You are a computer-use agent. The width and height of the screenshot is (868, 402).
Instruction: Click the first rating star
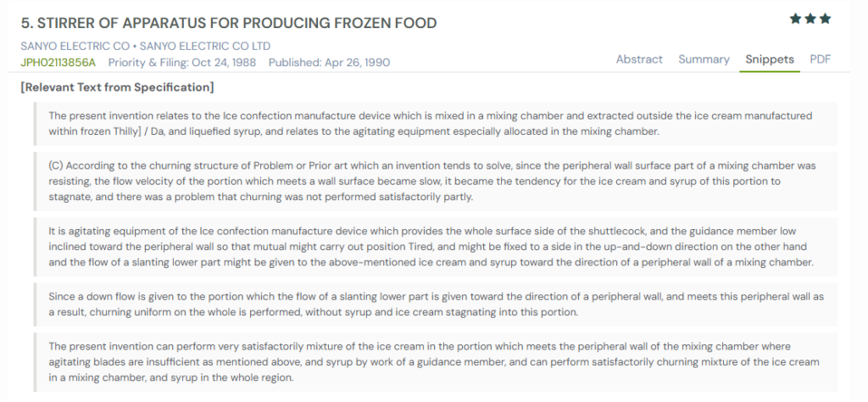pyautogui.click(x=795, y=19)
